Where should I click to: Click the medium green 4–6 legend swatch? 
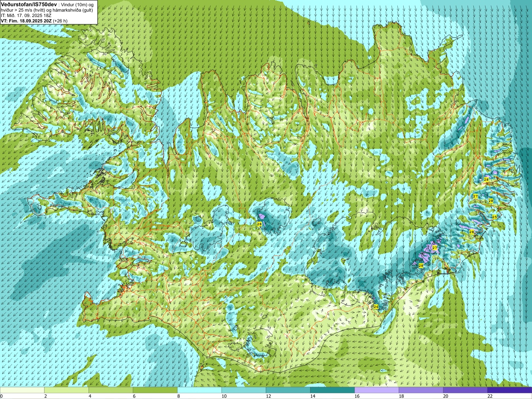click(x=111, y=390)
